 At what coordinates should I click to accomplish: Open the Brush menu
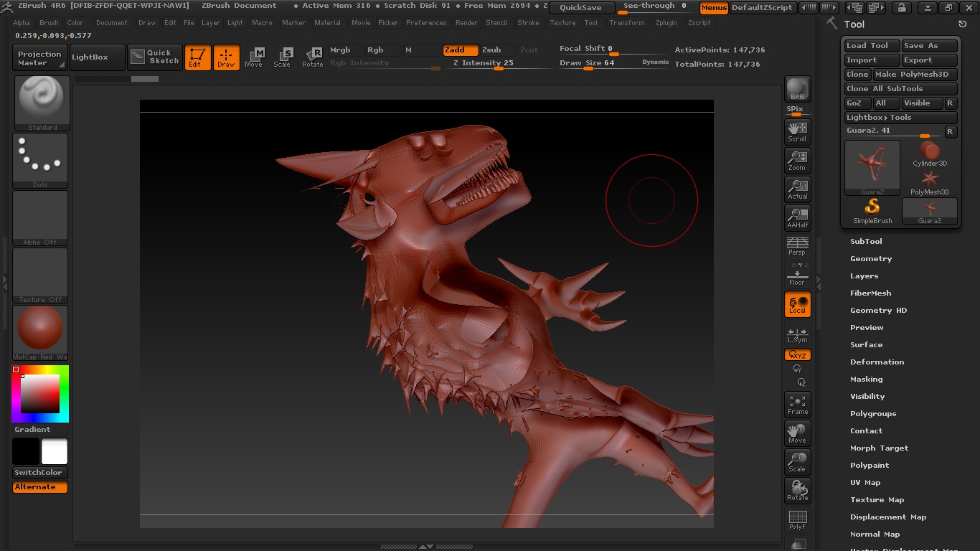tap(49, 23)
